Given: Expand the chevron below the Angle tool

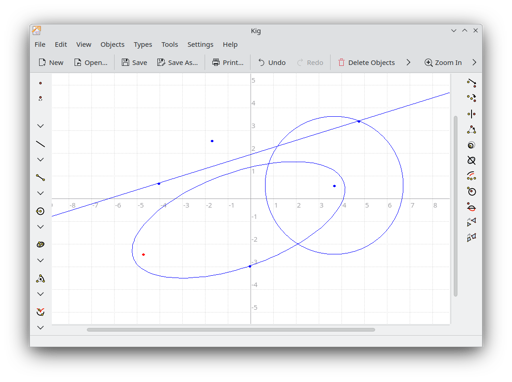Looking at the screenshot, I should (x=40, y=294).
